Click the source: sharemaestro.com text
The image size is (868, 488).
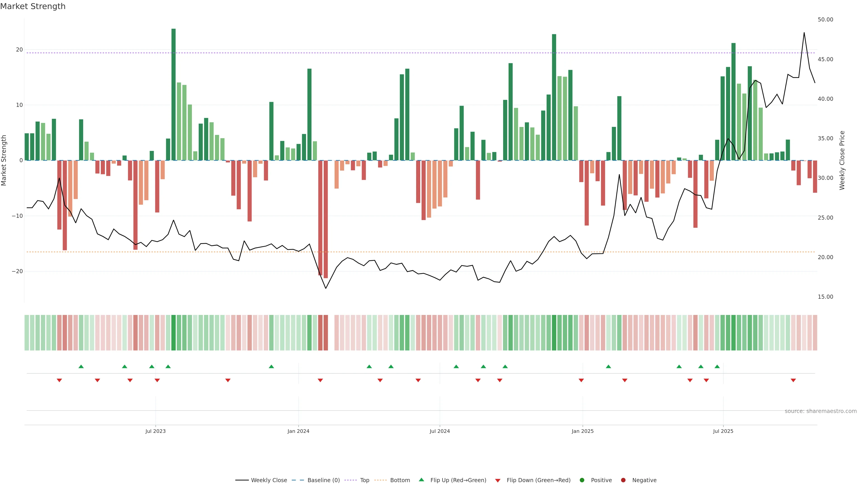point(821,411)
